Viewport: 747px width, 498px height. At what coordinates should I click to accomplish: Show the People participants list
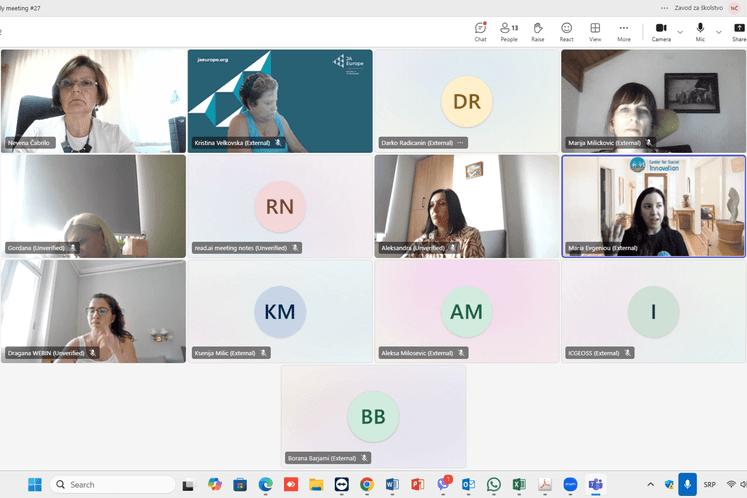pyautogui.click(x=509, y=31)
